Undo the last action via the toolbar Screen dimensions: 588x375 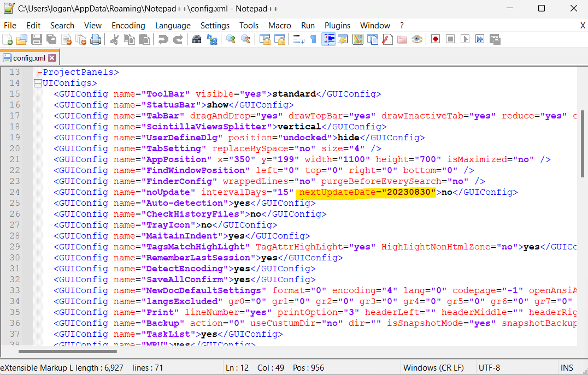(163, 39)
